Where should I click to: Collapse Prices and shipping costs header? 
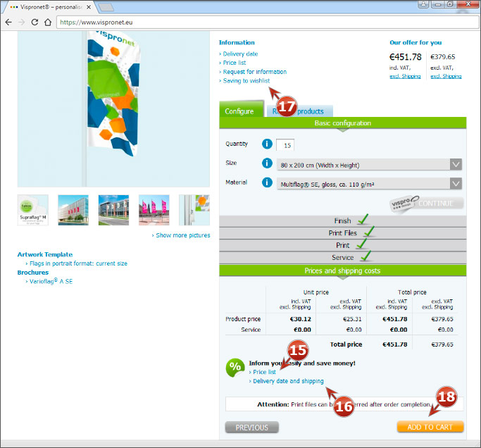(x=343, y=270)
